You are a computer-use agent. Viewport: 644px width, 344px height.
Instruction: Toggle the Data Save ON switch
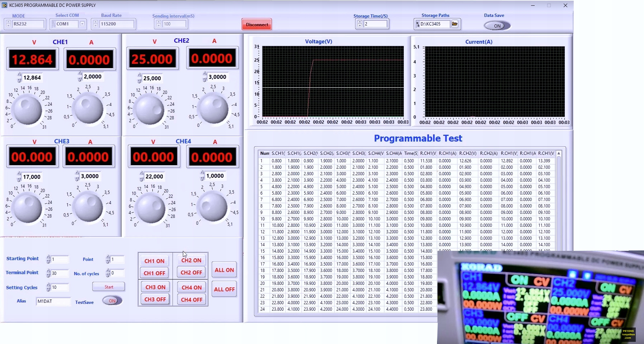tap(497, 26)
